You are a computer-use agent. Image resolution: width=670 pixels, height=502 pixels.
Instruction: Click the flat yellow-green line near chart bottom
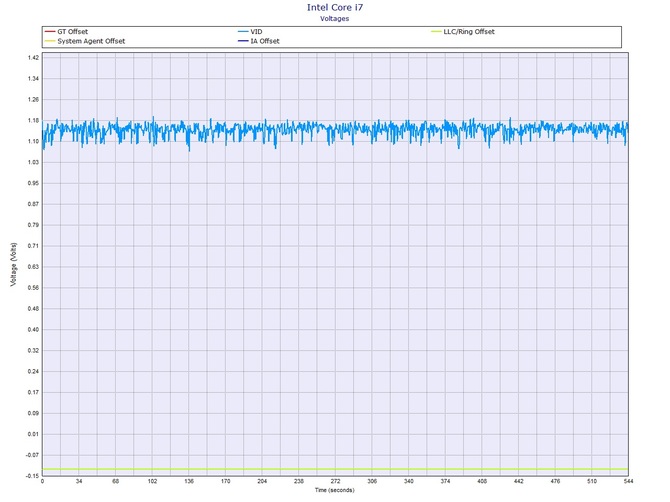pos(335,469)
